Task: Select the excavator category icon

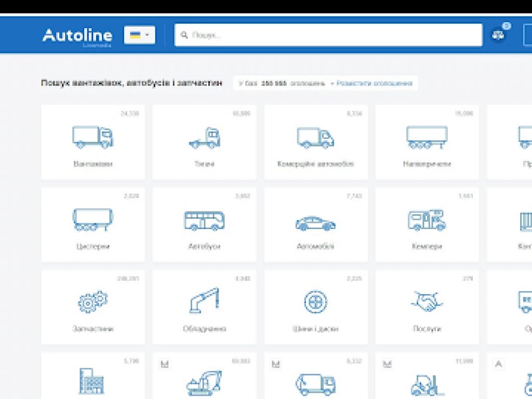Action: [x=204, y=383]
